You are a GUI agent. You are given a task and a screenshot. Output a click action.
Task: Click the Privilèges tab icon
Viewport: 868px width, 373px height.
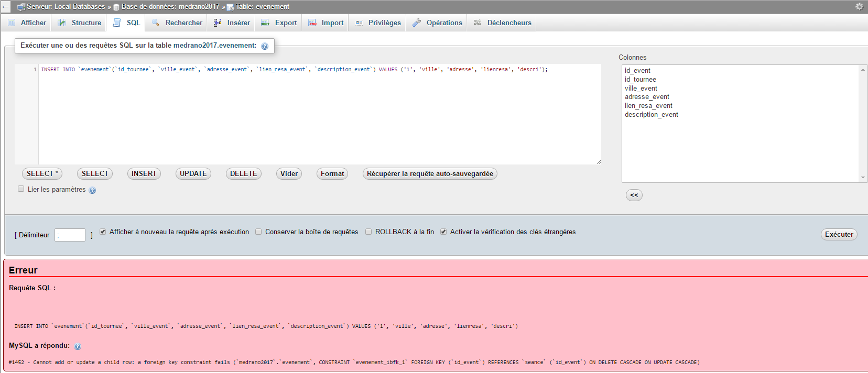tap(359, 23)
